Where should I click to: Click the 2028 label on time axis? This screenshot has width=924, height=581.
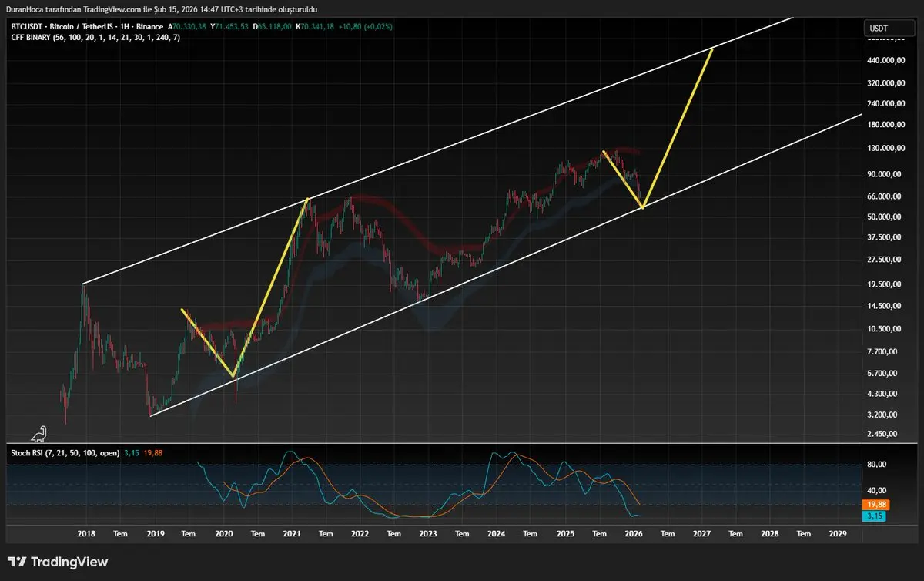770,533
